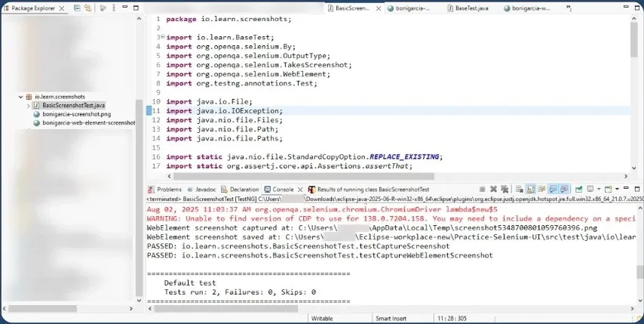Click PASSED testCaptureWebElementScreenshot console line

(320, 255)
